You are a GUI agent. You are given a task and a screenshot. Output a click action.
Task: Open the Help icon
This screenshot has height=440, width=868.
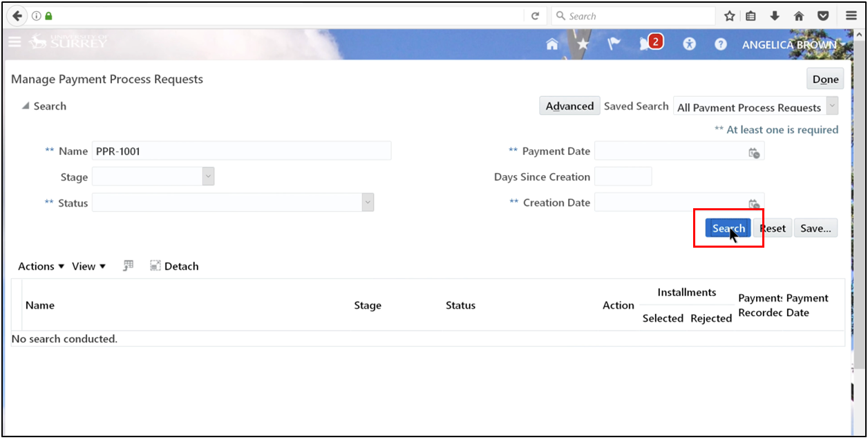720,44
